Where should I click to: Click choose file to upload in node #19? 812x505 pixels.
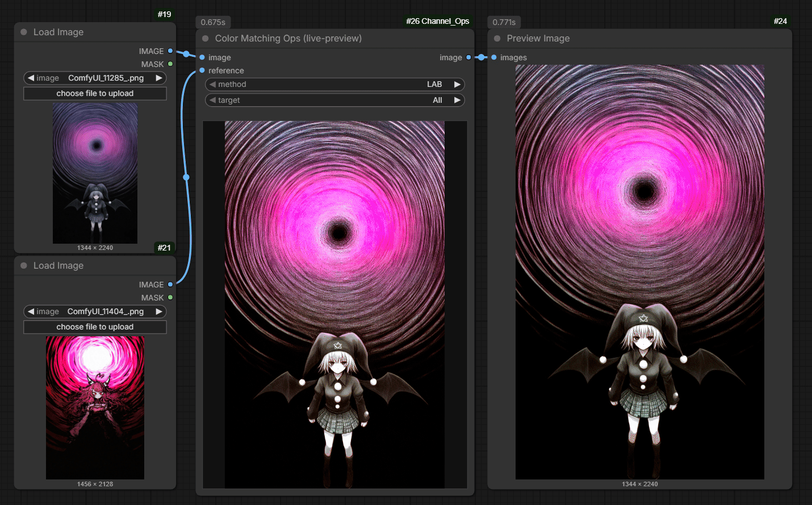95,93
